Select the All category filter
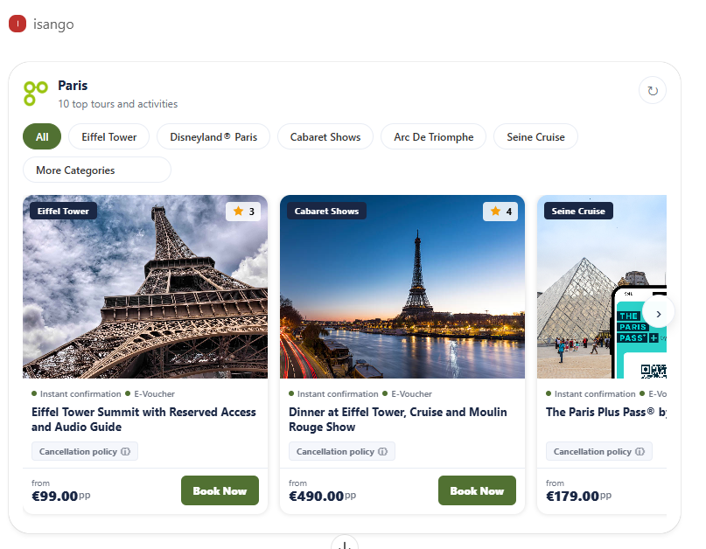 click(42, 137)
